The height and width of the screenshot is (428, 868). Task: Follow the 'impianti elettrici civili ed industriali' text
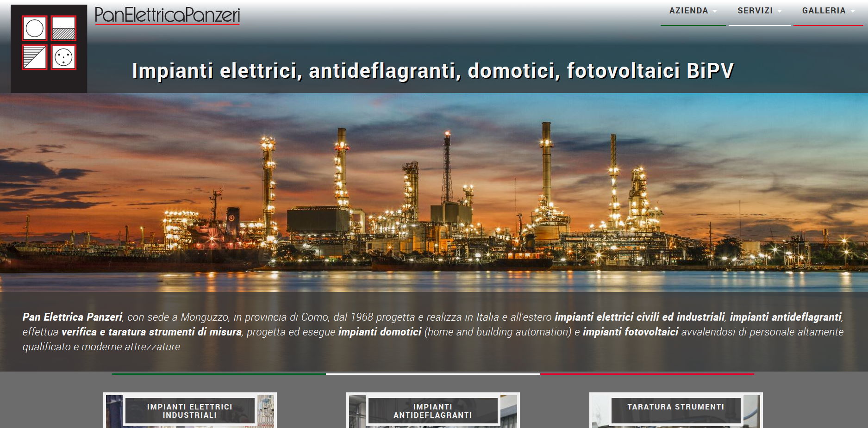tap(639, 317)
